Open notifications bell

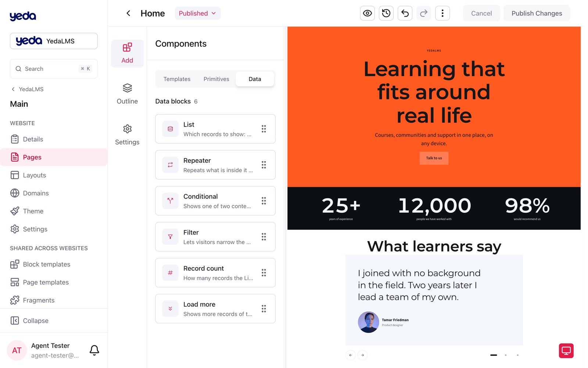tap(94, 350)
